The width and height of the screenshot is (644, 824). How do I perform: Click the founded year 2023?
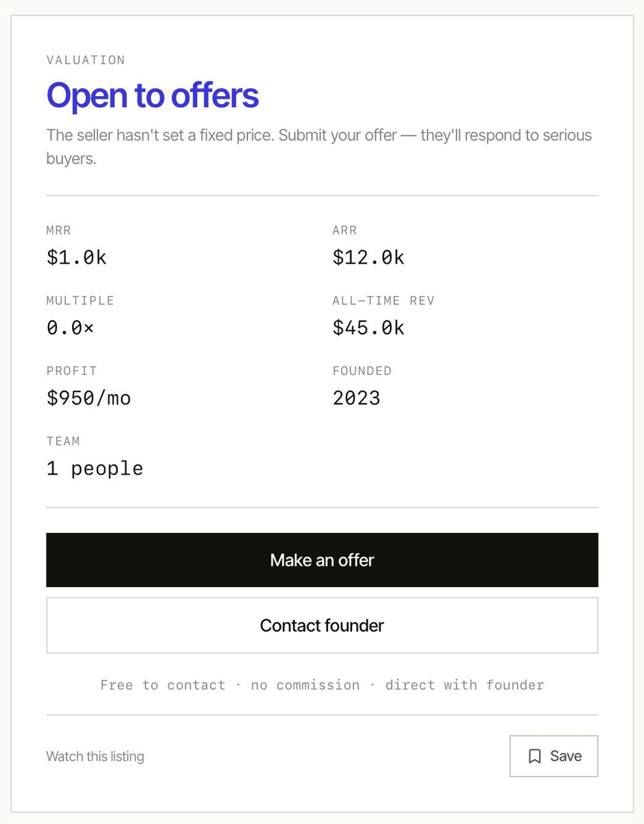(x=356, y=398)
